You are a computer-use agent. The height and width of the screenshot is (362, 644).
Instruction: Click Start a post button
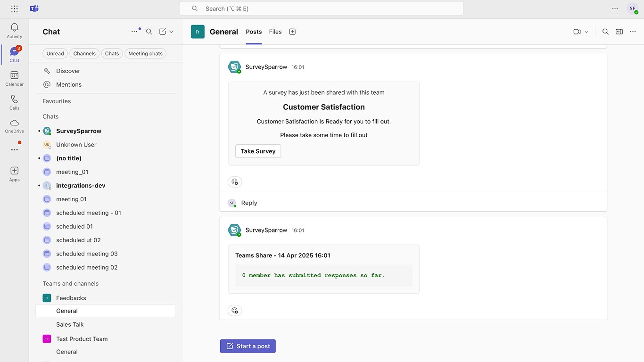(x=248, y=346)
